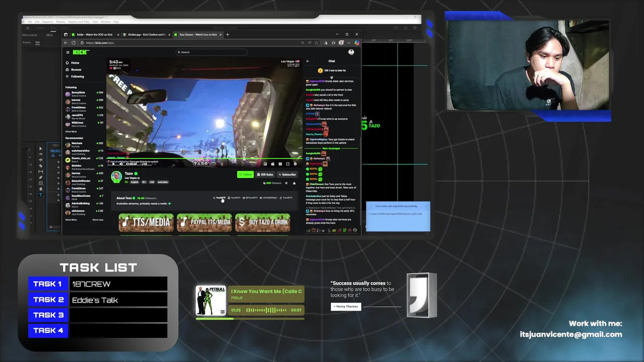Click the export success notification in Premiere
This screenshot has width=644, height=362.
click(398, 217)
